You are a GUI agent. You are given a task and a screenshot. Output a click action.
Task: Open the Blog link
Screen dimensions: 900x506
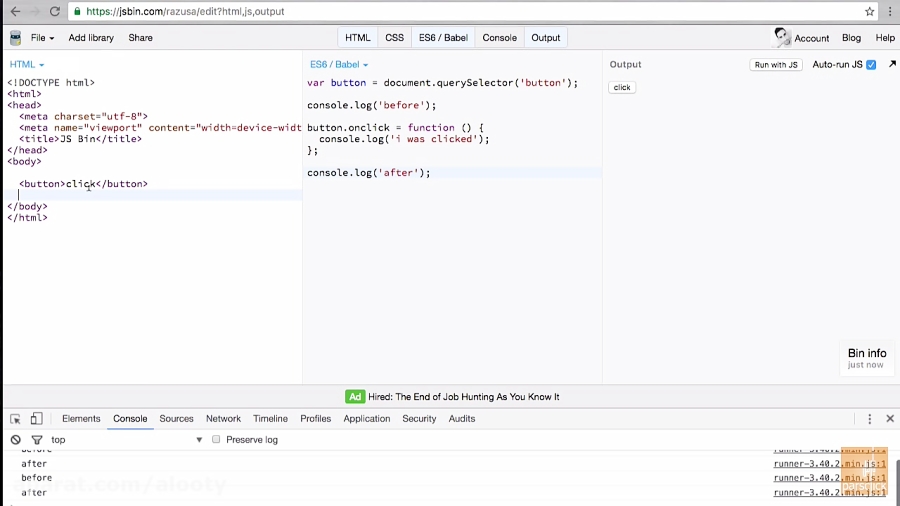pos(851,38)
